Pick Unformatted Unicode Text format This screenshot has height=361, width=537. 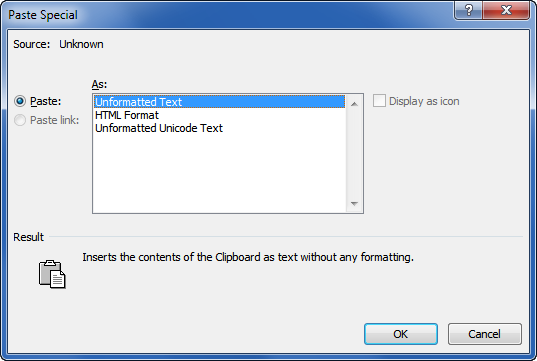pyautogui.click(x=219, y=128)
